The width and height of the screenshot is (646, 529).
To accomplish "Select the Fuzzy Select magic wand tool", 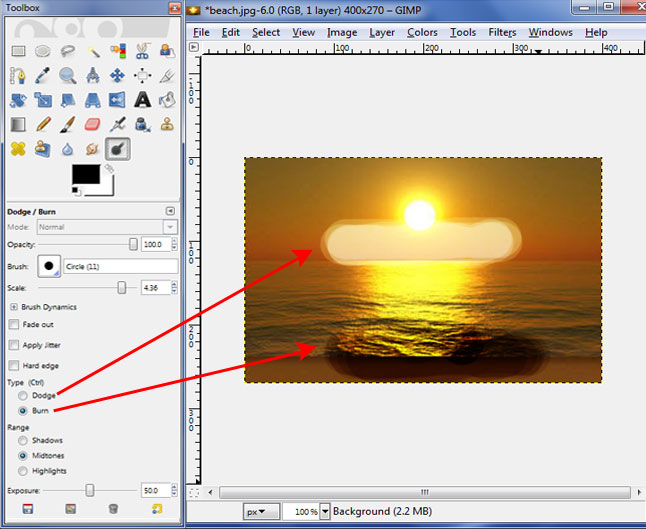I will pyautogui.click(x=93, y=51).
